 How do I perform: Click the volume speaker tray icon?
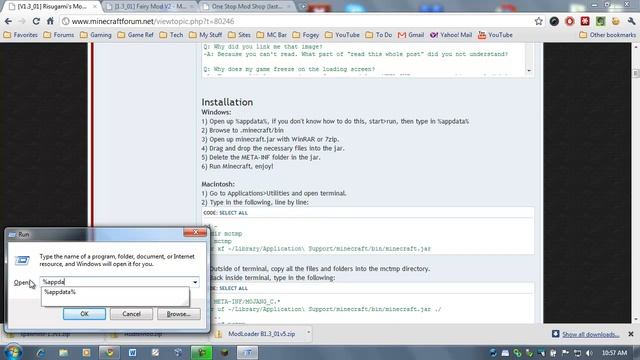(x=589, y=353)
